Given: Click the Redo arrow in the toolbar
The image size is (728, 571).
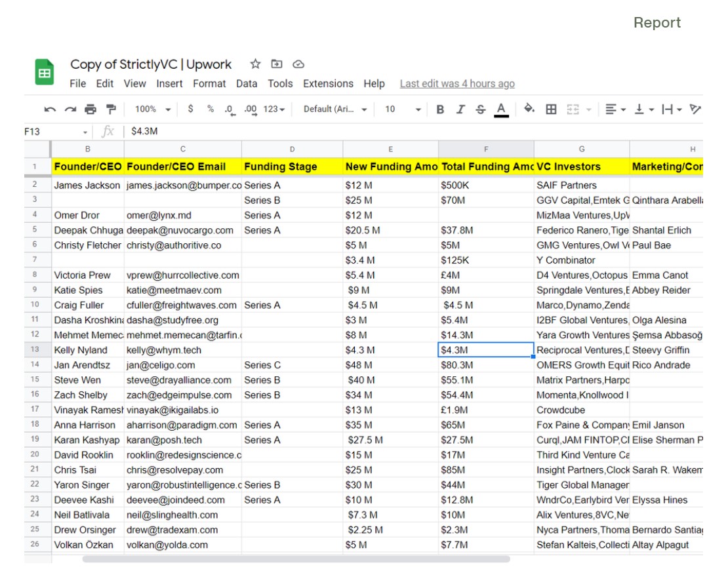Looking at the screenshot, I should [70, 109].
